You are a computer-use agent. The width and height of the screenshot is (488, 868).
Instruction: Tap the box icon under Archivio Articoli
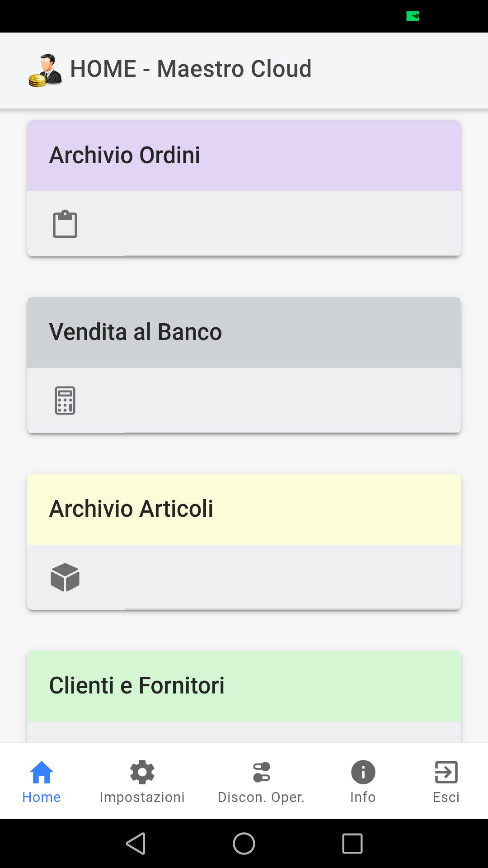click(x=65, y=577)
